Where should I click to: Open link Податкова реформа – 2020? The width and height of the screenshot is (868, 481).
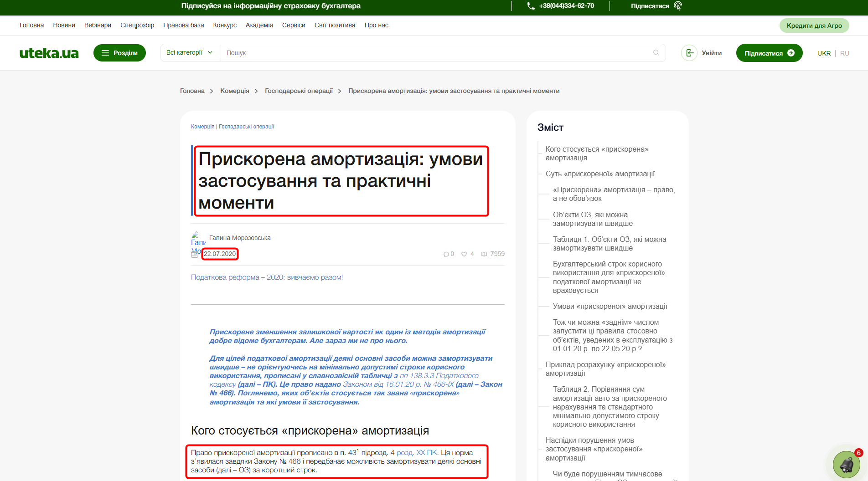click(267, 277)
